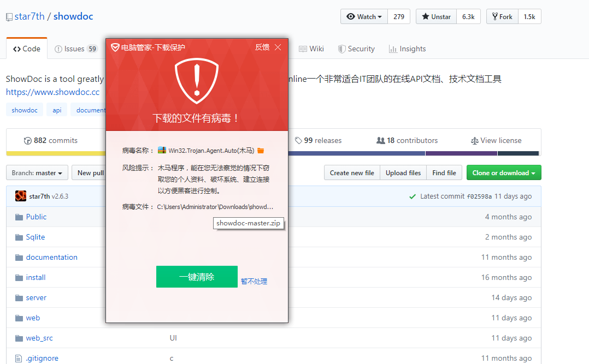
Task: Click the 反馈 feedback link in popup
Action: (262, 47)
